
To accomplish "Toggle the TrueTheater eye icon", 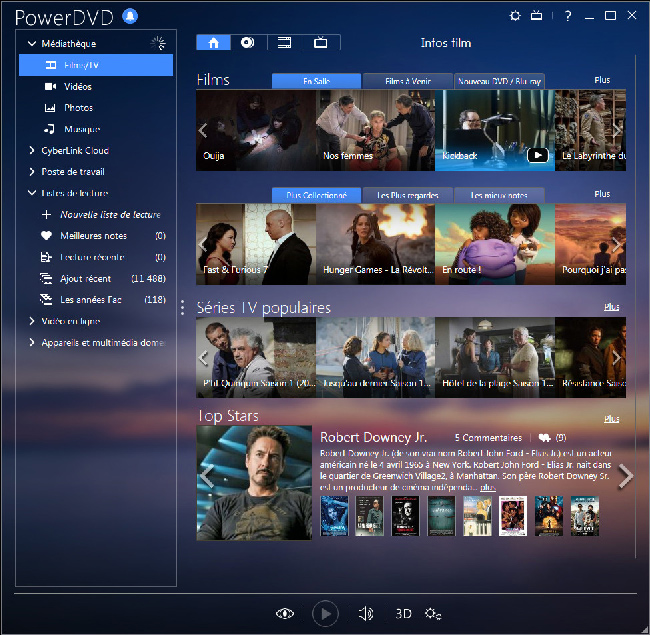I will 285,613.
